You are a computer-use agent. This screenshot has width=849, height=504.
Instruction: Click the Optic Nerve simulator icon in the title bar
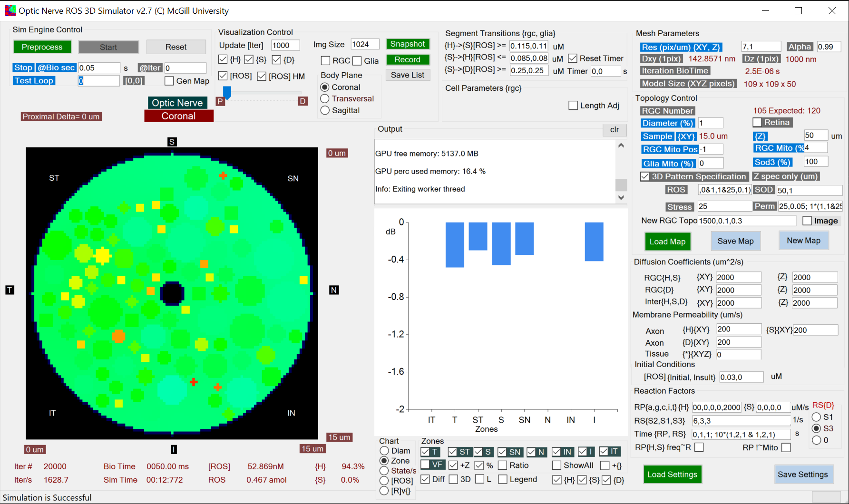[x=10, y=10]
